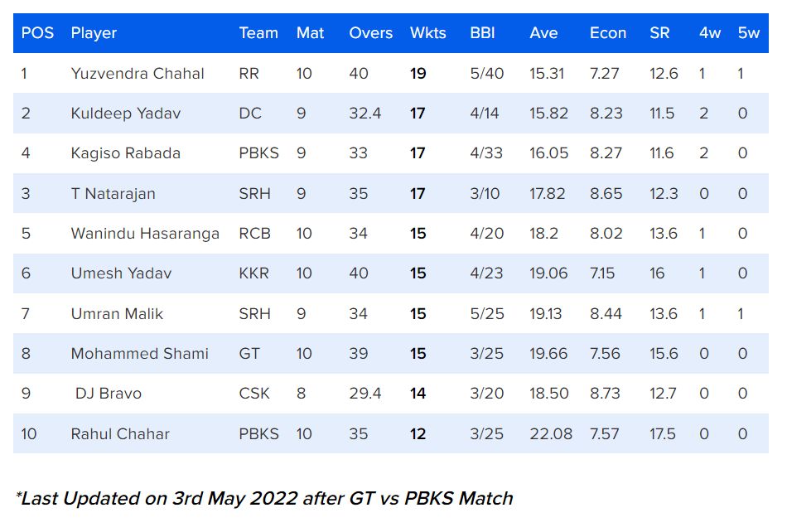This screenshot has width=787, height=532.
Task: Click the SR column header
Action: tap(659, 33)
